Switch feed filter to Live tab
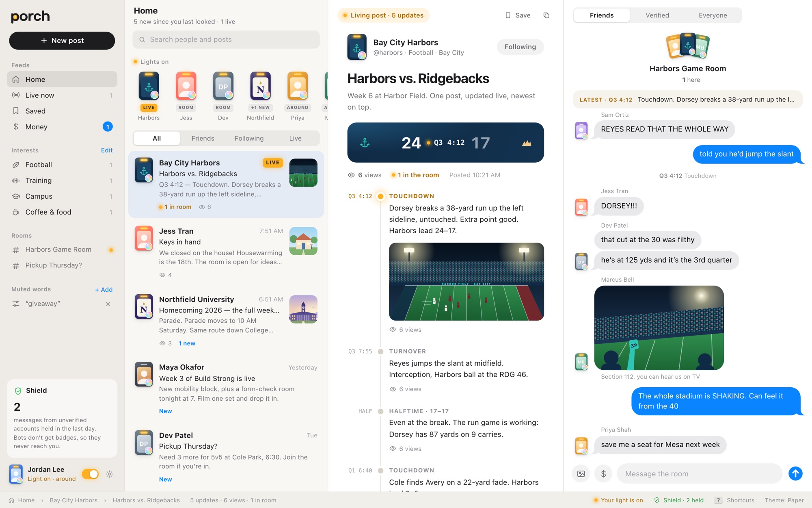The width and height of the screenshot is (812, 508). tap(296, 139)
